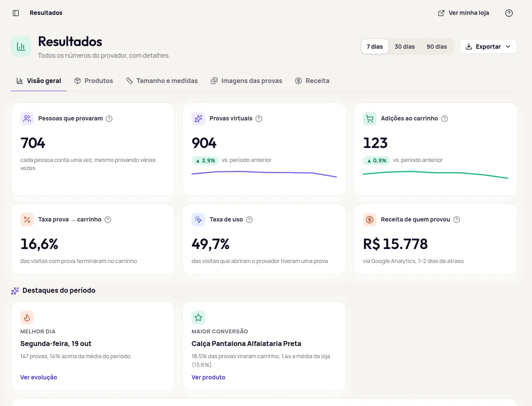Open the Visão geral tab

[39, 81]
